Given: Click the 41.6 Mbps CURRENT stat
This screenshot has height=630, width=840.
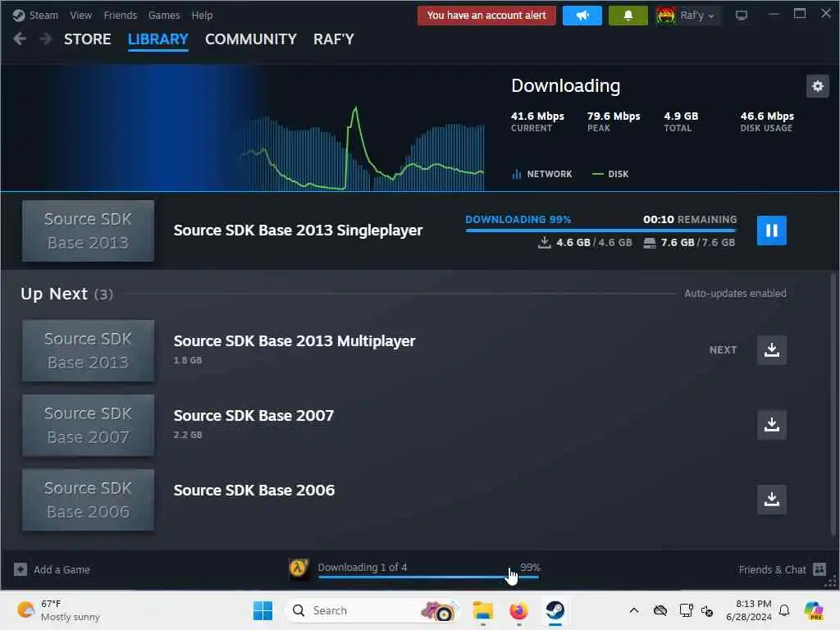Looking at the screenshot, I should pos(537,121).
